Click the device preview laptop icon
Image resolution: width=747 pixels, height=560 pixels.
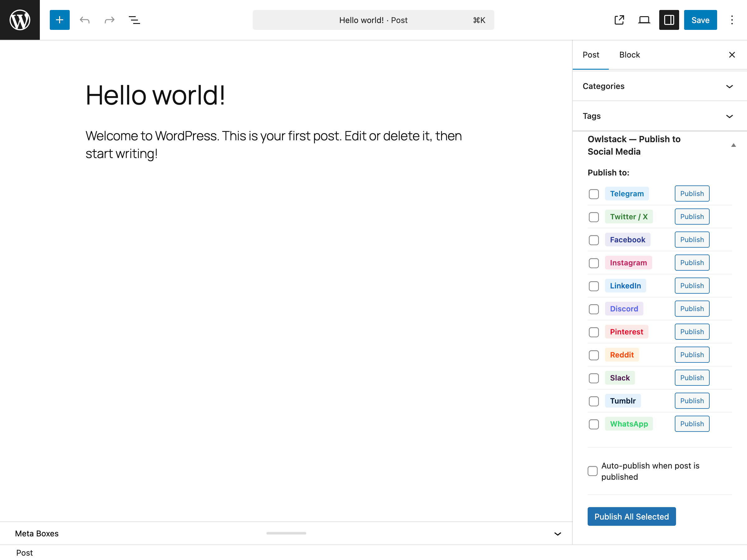coord(644,20)
